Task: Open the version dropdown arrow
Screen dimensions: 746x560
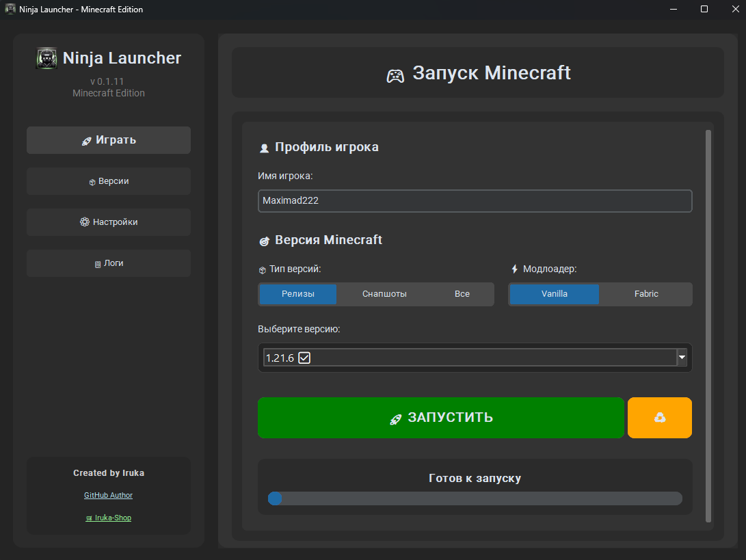Action: coord(682,358)
